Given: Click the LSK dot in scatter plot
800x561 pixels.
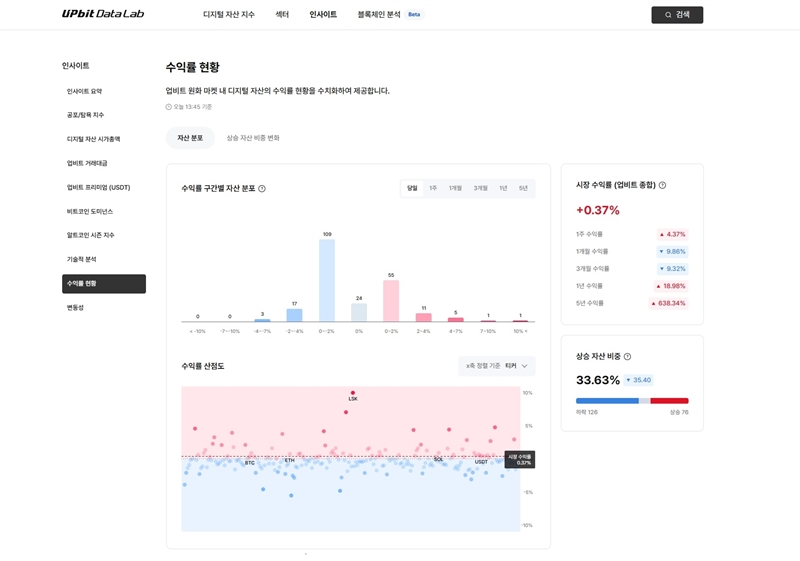Looking at the screenshot, I should click(353, 392).
